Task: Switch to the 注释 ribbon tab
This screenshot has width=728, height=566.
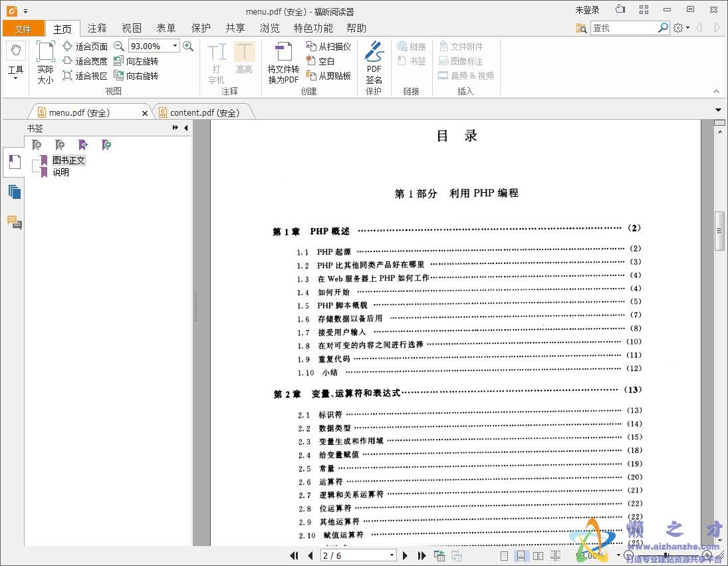Action: pyautogui.click(x=97, y=28)
